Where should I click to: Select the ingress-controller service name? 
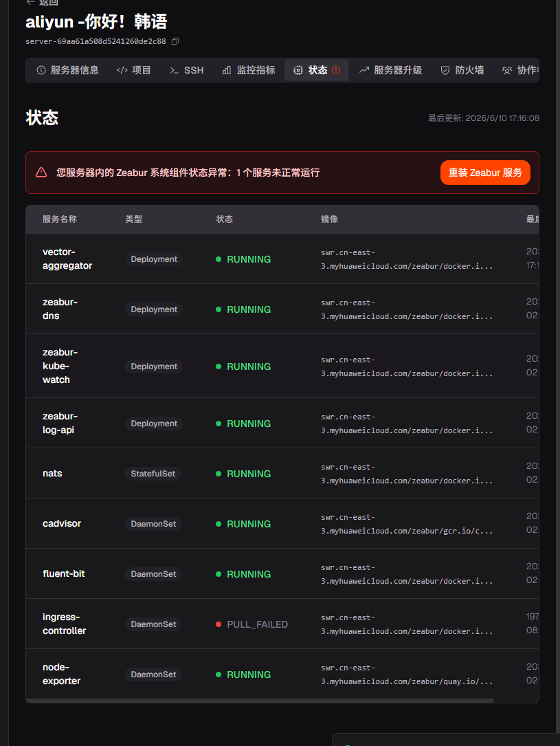click(64, 624)
